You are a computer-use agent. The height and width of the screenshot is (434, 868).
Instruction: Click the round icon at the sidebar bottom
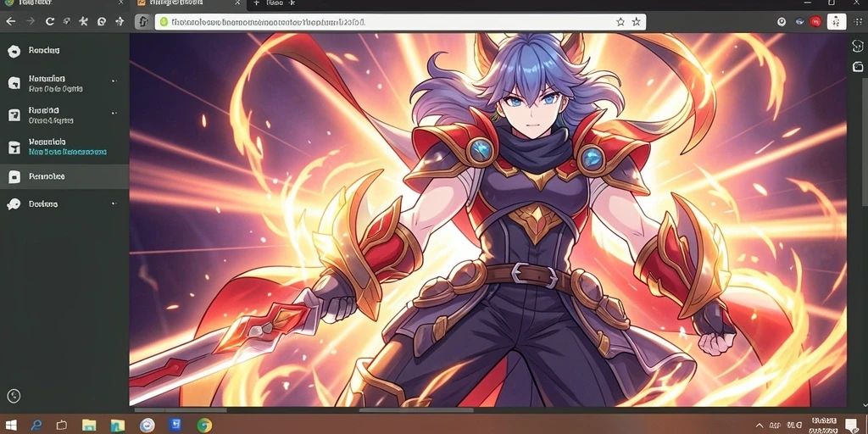14,396
